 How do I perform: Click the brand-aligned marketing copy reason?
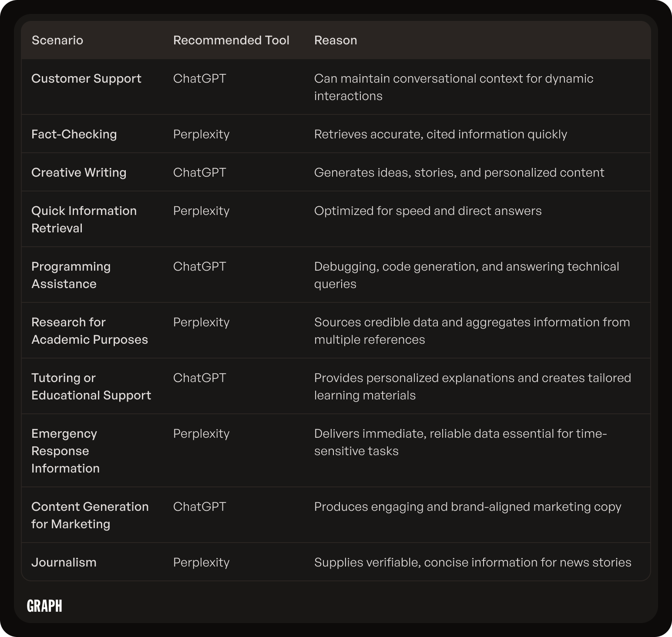467,506
